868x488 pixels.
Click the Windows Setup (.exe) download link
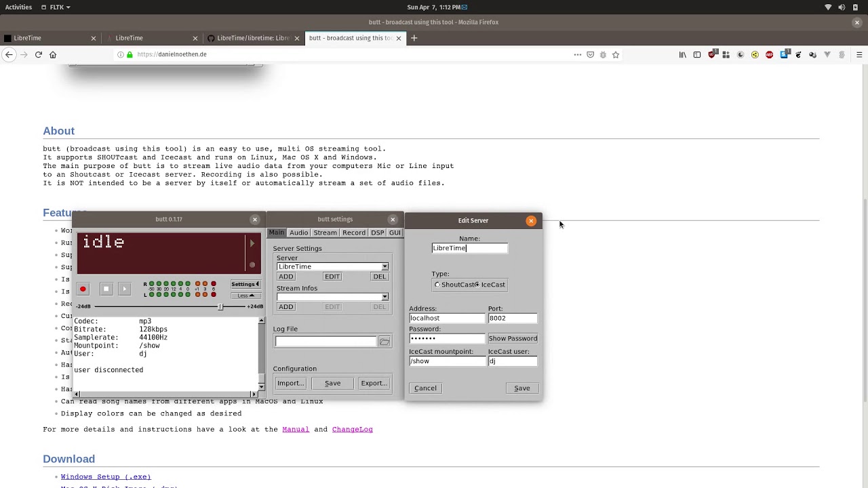pyautogui.click(x=106, y=477)
